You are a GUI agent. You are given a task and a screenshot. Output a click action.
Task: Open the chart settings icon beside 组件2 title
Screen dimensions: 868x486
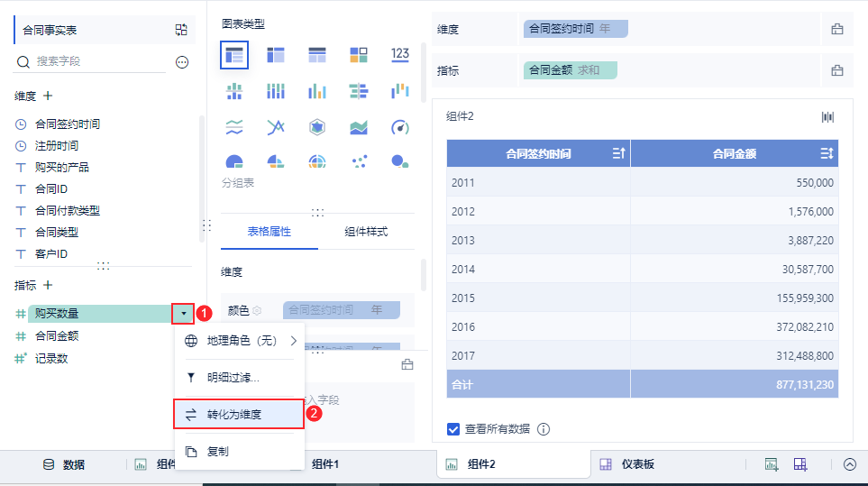point(827,117)
